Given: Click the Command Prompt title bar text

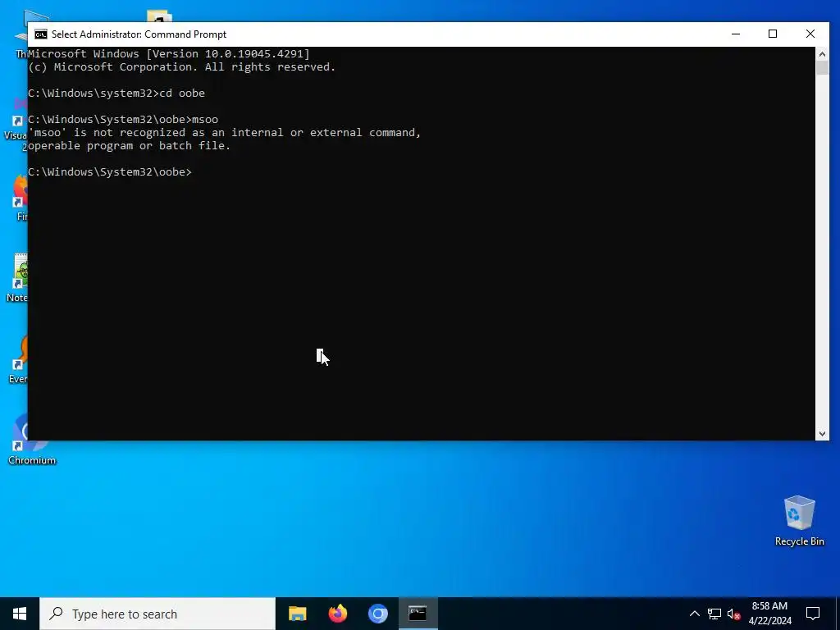Looking at the screenshot, I should tap(139, 34).
